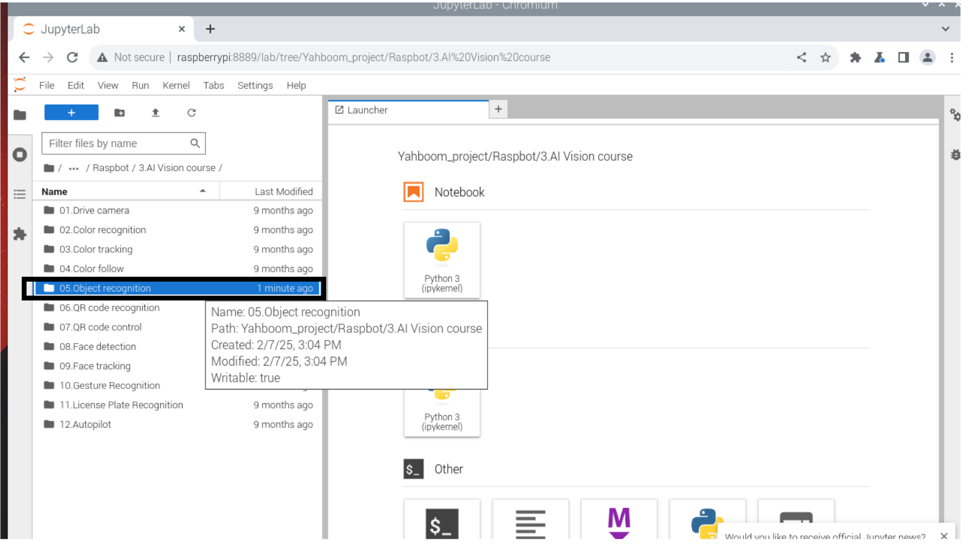Click the New Folder icon in file browser
This screenshot has width=968, height=560.
[x=119, y=113]
